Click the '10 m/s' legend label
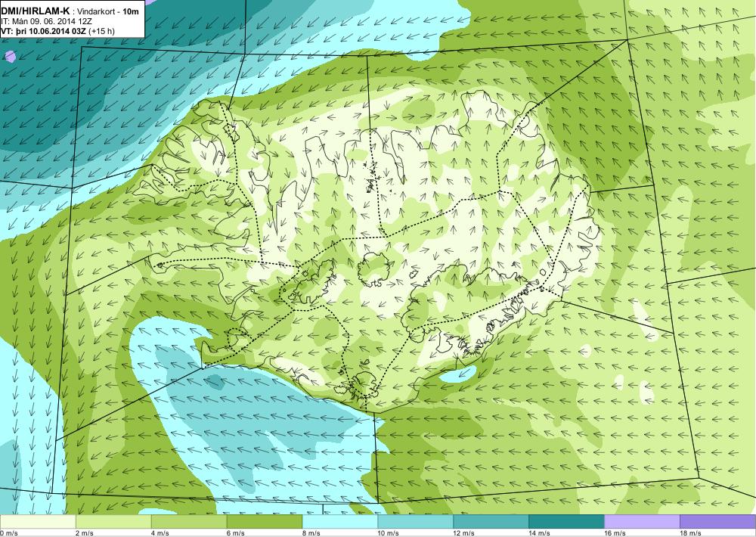756x537 pixels. 389,533
